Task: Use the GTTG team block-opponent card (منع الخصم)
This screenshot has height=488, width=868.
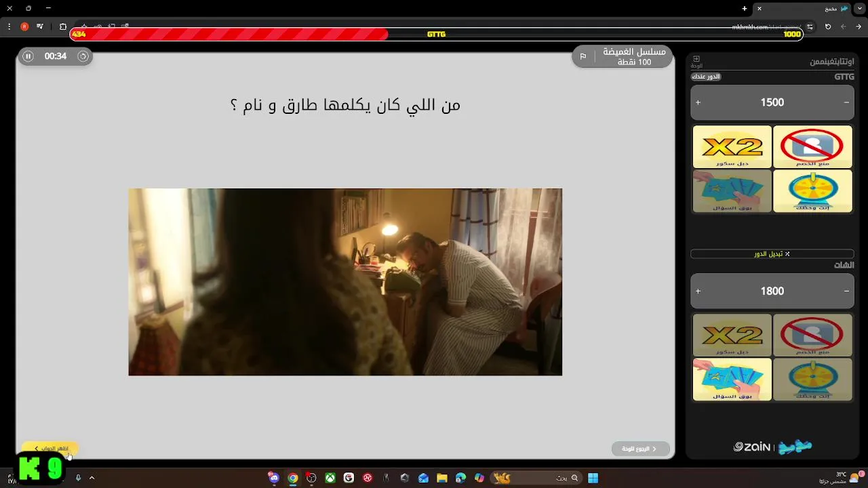Action: (x=812, y=146)
